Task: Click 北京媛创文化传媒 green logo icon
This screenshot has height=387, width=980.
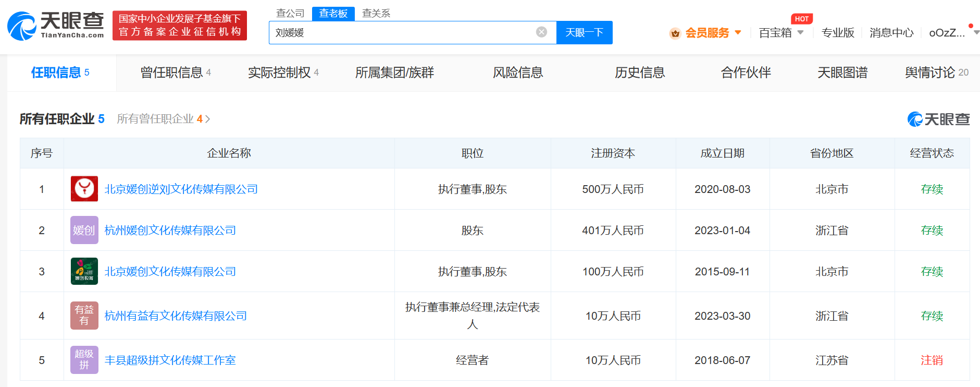Action: tap(84, 271)
